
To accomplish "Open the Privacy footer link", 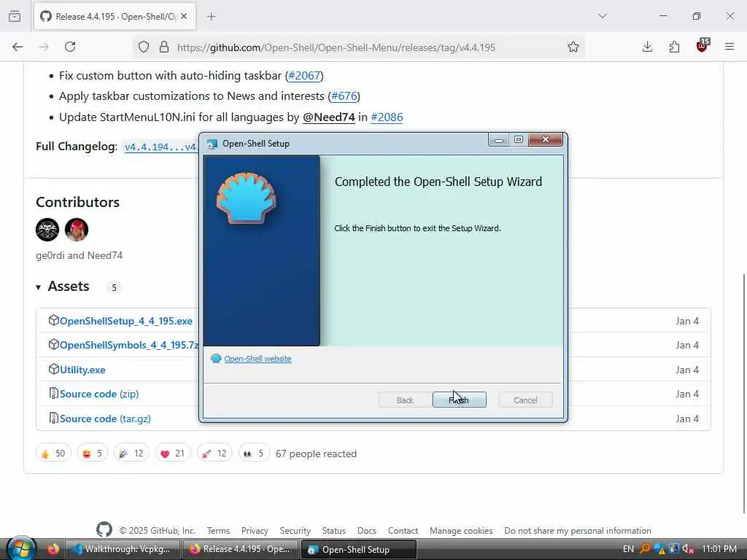I will click(x=255, y=531).
